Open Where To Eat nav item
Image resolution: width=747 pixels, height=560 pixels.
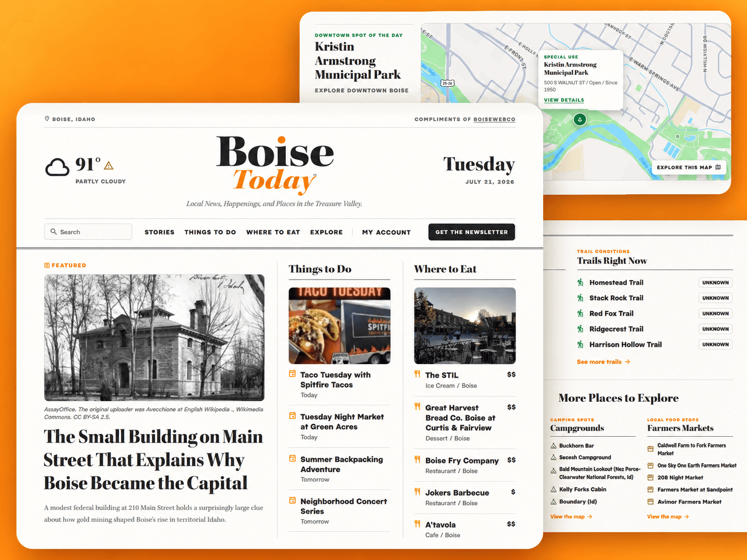273,232
